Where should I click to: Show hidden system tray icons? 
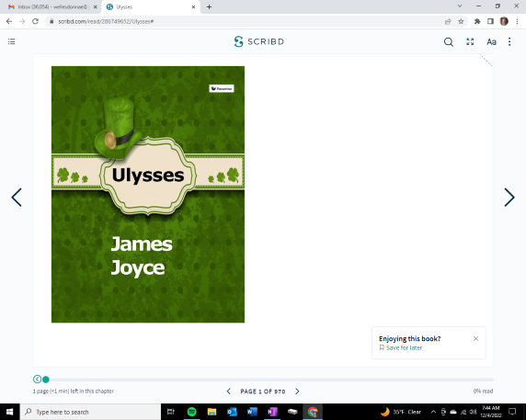[x=433, y=412]
